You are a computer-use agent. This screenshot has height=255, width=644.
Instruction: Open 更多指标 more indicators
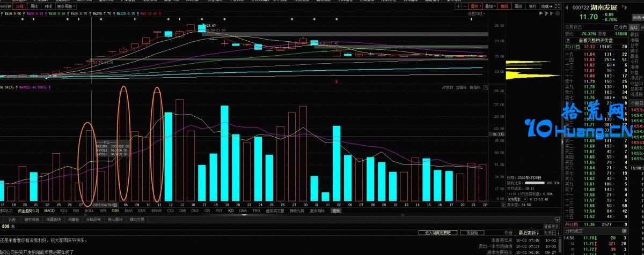pos(318,211)
